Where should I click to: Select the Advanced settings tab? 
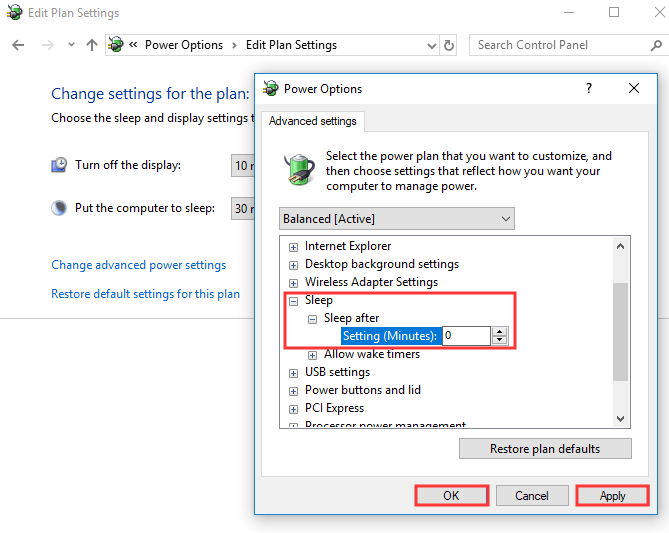coord(313,122)
